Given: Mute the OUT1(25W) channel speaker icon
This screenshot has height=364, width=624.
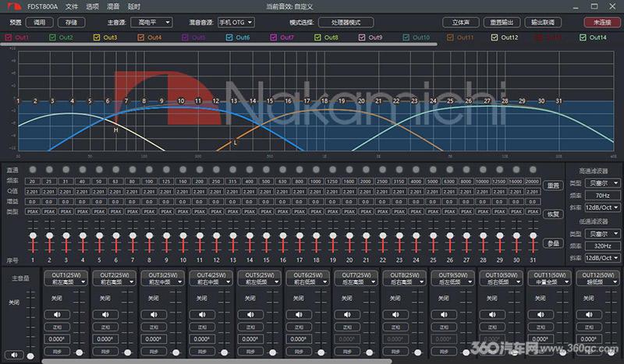Looking at the screenshot, I should [57, 315].
